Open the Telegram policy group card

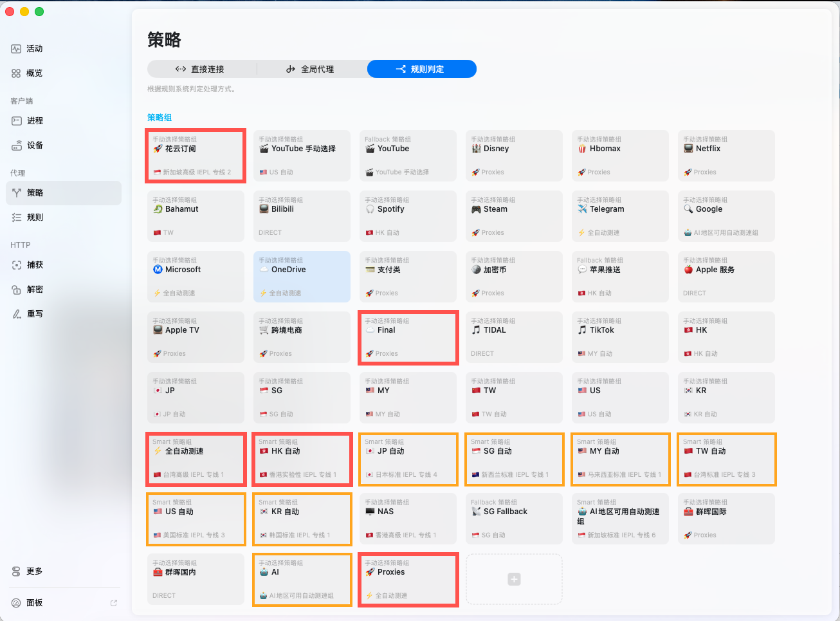620,216
